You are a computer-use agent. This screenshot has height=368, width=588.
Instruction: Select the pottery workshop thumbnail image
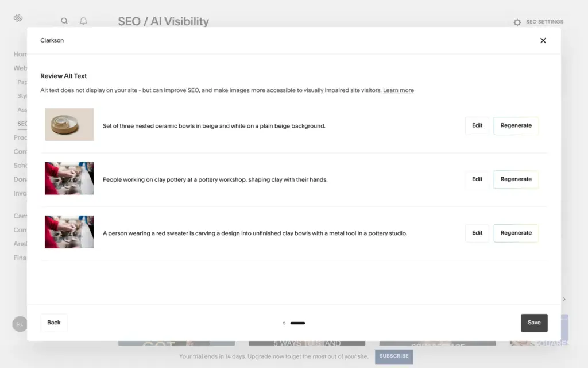pos(69,178)
